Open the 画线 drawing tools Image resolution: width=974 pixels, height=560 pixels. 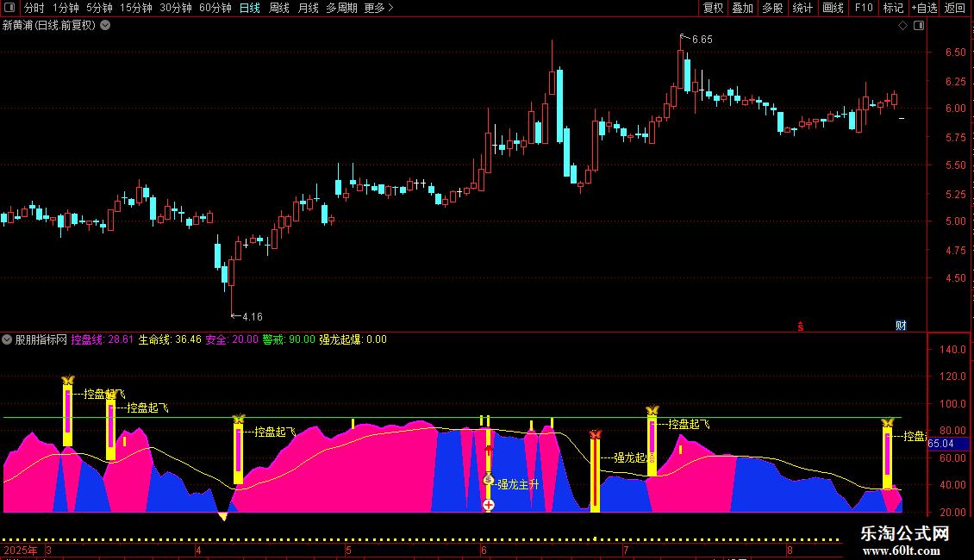[x=833, y=8]
